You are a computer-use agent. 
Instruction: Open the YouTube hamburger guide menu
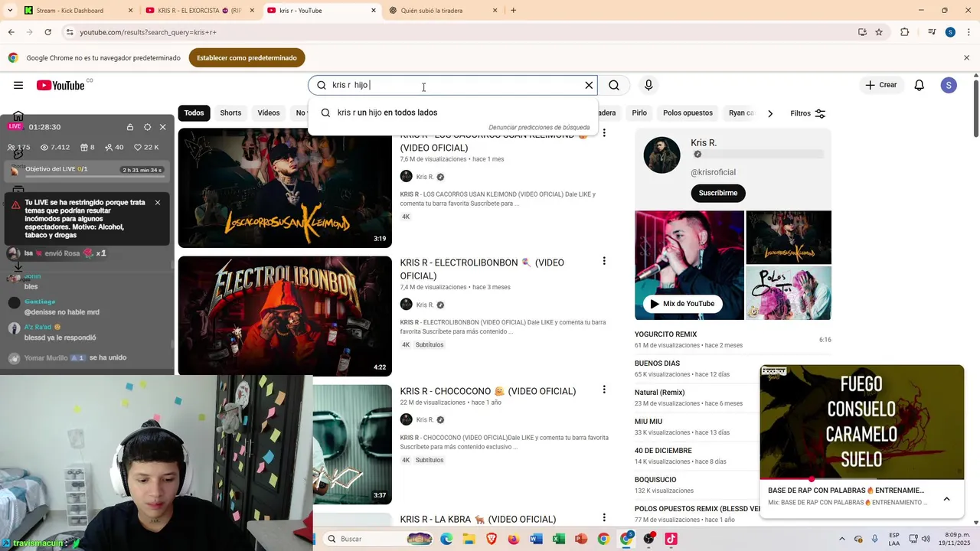18,85
